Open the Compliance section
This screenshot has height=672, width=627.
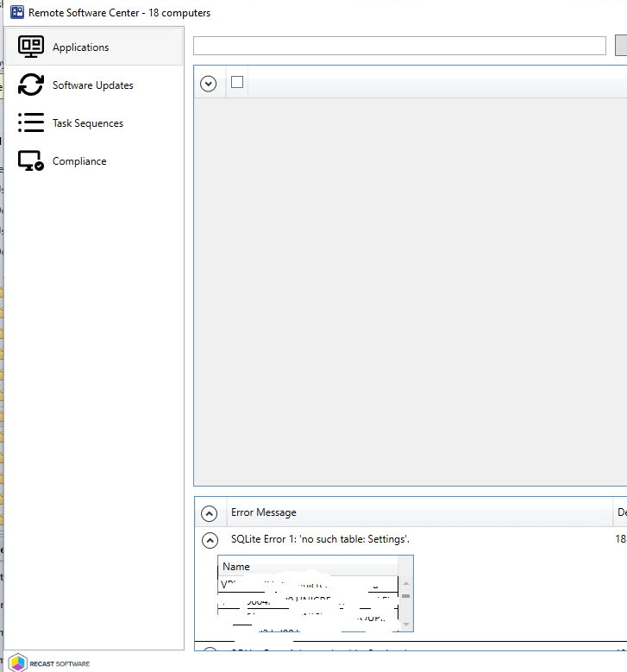94,161
